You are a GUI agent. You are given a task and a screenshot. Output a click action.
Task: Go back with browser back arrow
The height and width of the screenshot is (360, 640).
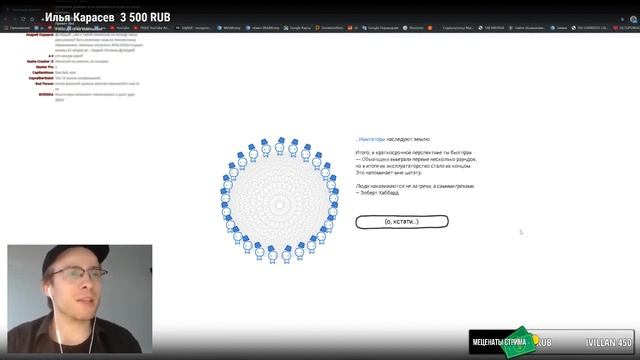5,19
